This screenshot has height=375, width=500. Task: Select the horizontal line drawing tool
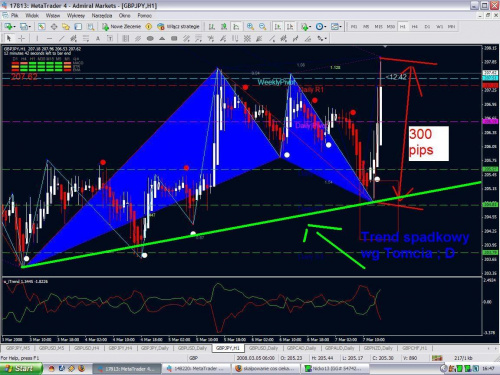(x=49, y=39)
